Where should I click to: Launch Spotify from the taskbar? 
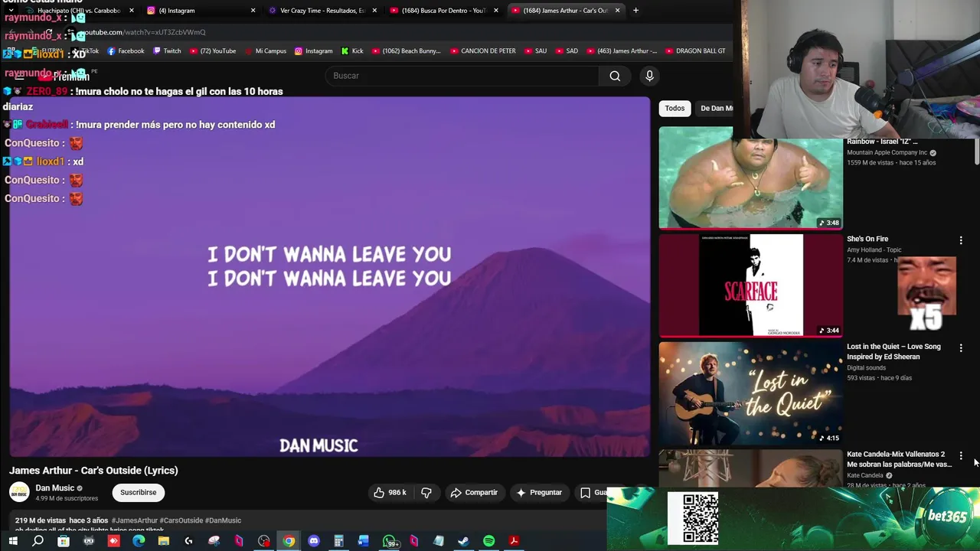tap(488, 542)
